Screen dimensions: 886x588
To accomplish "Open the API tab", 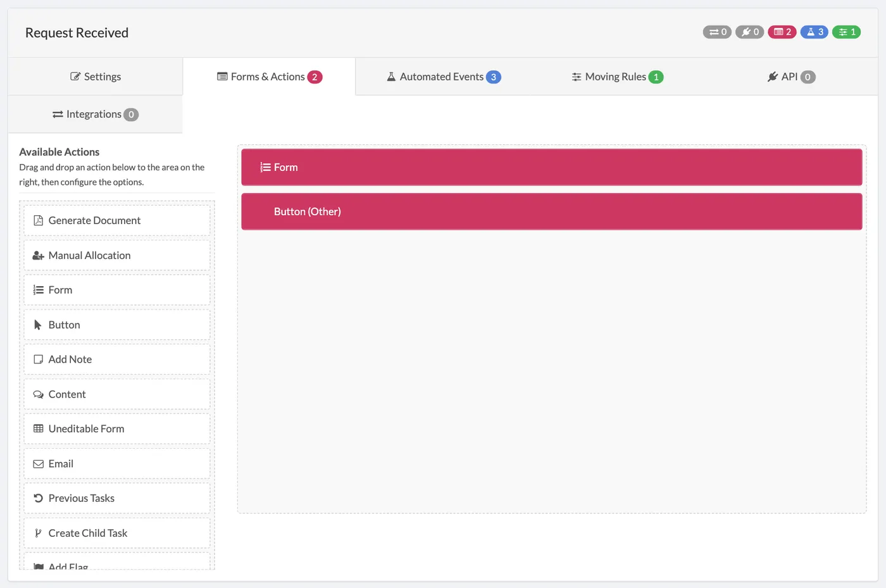I will [791, 77].
